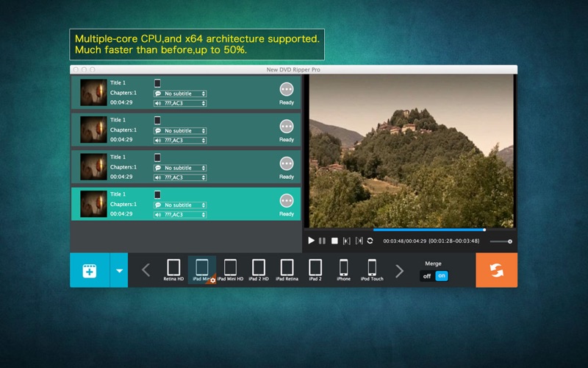Stop the preview playback

(334, 241)
